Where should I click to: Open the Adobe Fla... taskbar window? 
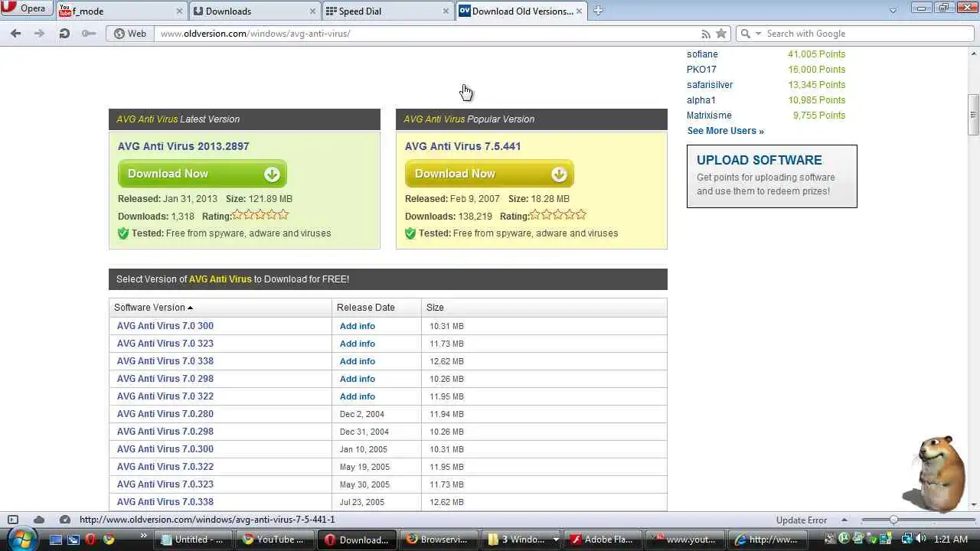click(603, 540)
